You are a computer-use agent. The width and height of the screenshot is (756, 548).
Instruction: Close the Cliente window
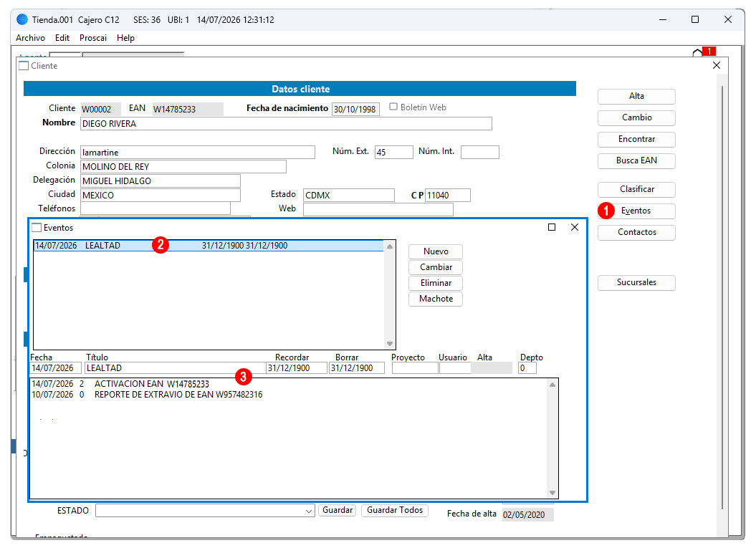pos(717,65)
